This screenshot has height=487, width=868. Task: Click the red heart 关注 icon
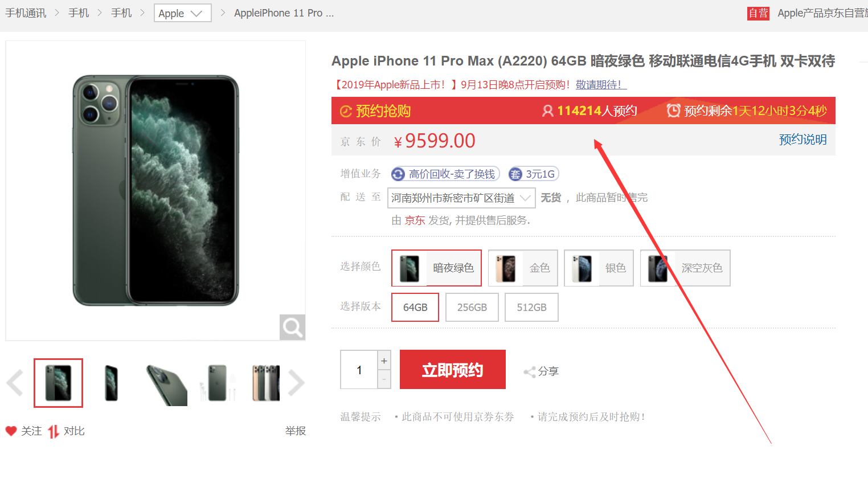11,431
